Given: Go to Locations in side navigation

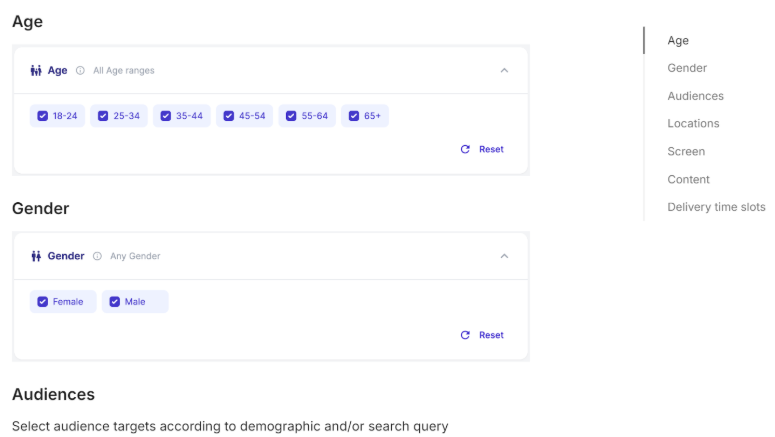Looking at the screenshot, I should 693,124.
